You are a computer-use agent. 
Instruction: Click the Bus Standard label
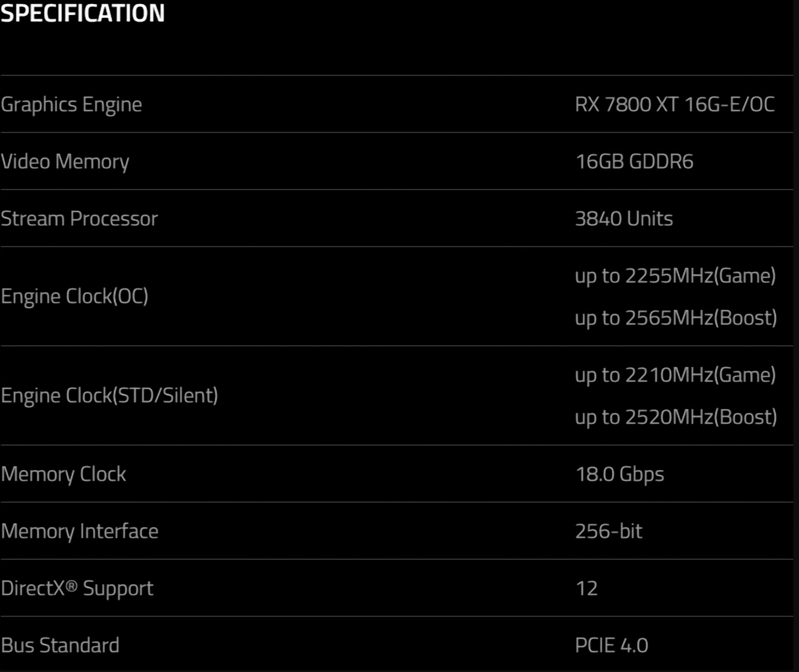(60, 645)
